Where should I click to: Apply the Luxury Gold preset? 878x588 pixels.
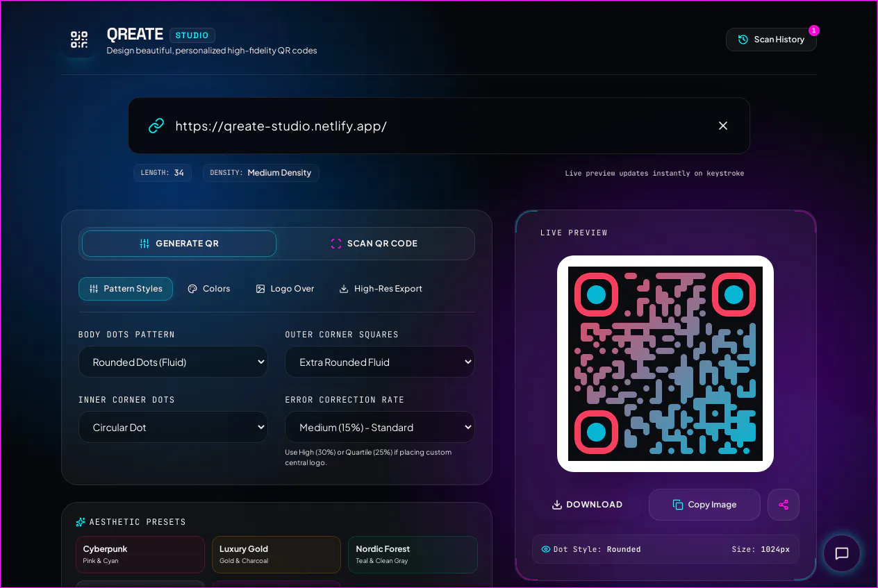276,554
